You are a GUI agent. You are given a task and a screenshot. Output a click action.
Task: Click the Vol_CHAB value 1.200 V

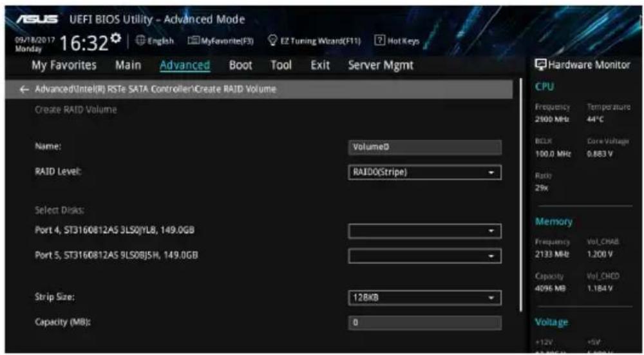pyautogui.click(x=600, y=254)
